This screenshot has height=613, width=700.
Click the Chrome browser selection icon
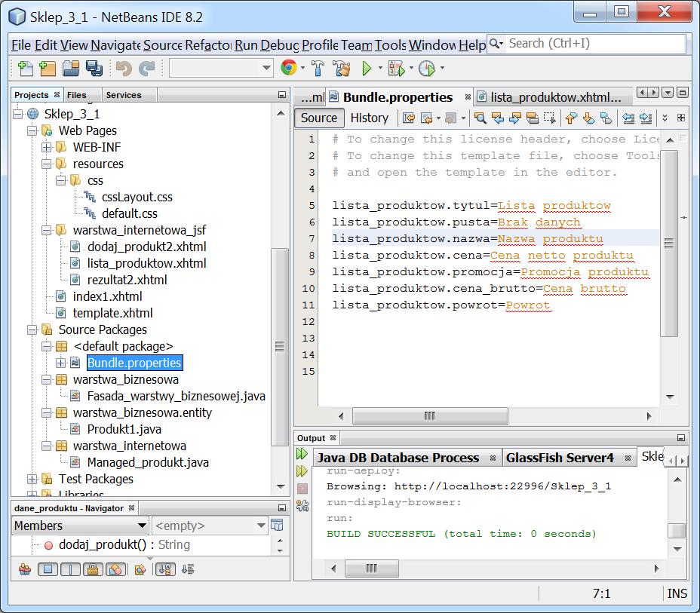point(289,68)
